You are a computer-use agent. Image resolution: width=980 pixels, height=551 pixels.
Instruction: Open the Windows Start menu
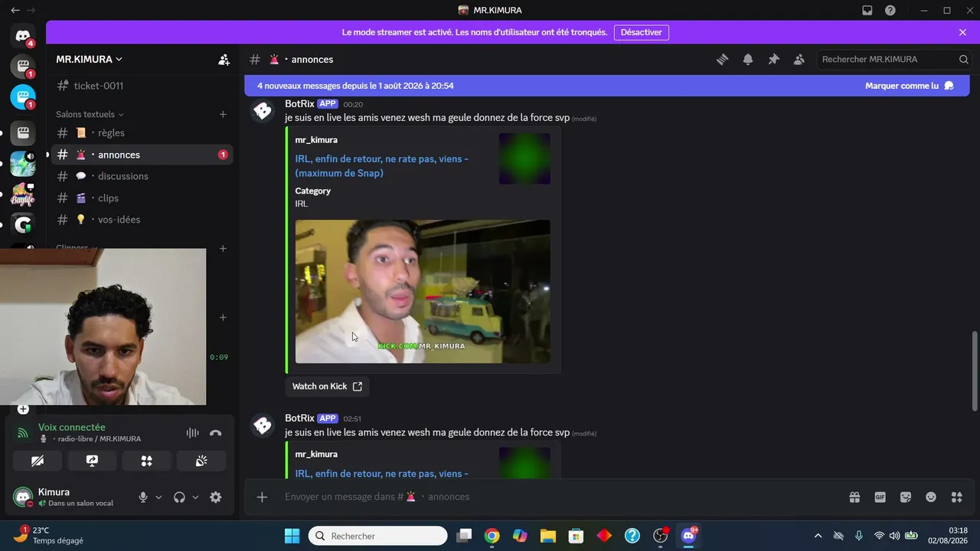coord(292,536)
